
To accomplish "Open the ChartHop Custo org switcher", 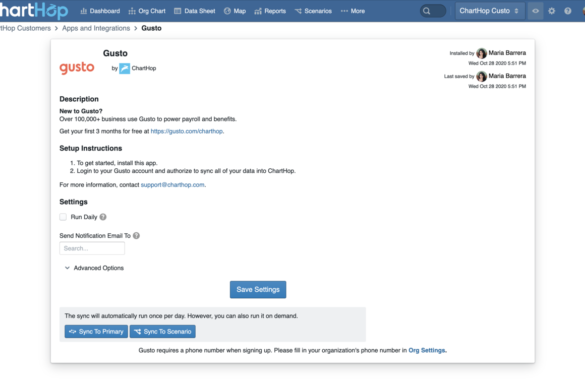I will point(490,11).
